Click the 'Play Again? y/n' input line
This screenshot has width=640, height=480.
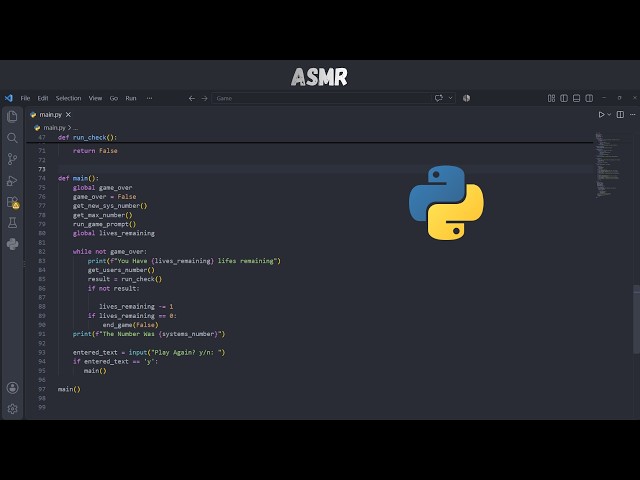click(149, 353)
